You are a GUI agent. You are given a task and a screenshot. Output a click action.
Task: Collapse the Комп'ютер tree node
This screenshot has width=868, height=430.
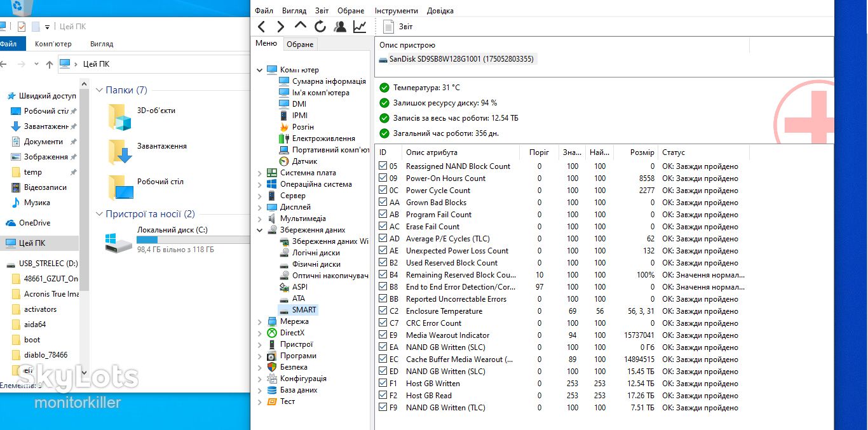click(x=260, y=70)
